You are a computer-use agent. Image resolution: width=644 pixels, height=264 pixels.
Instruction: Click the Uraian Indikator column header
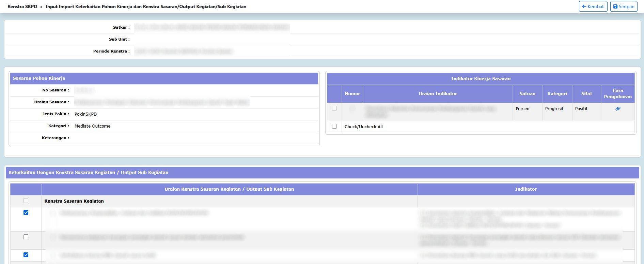click(438, 94)
